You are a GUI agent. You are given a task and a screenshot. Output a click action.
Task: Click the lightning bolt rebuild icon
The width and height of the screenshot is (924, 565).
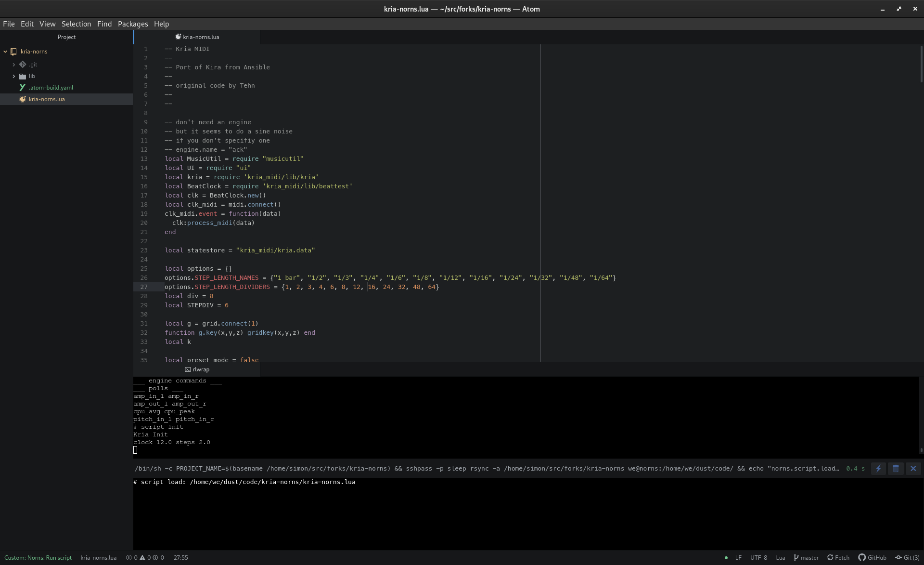pos(878,468)
